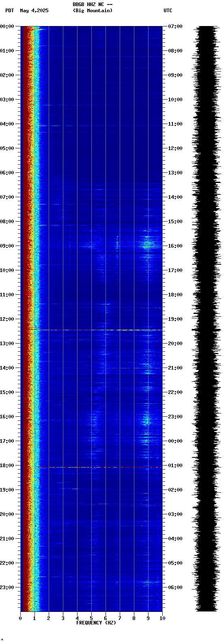Click the 23:00 PDT time label
Screen dimensions: 224x644
point(7,587)
